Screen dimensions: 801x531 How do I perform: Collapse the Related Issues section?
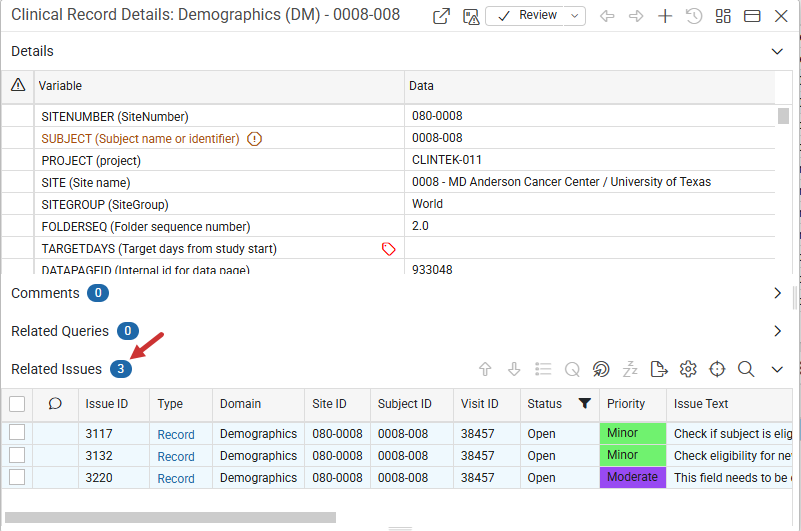777,370
